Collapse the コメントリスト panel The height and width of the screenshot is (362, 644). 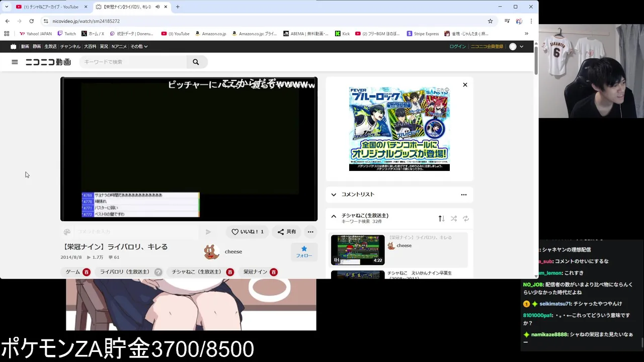(334, 195)
